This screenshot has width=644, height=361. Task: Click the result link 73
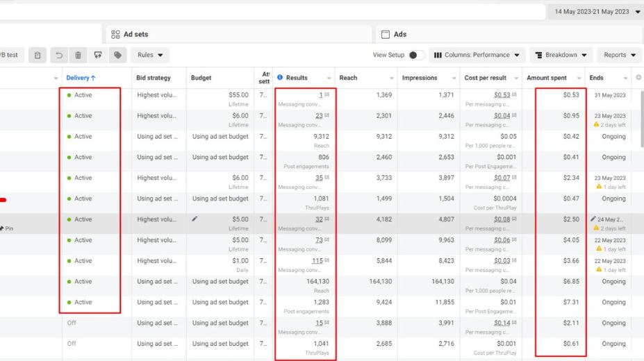pos(319,240)
